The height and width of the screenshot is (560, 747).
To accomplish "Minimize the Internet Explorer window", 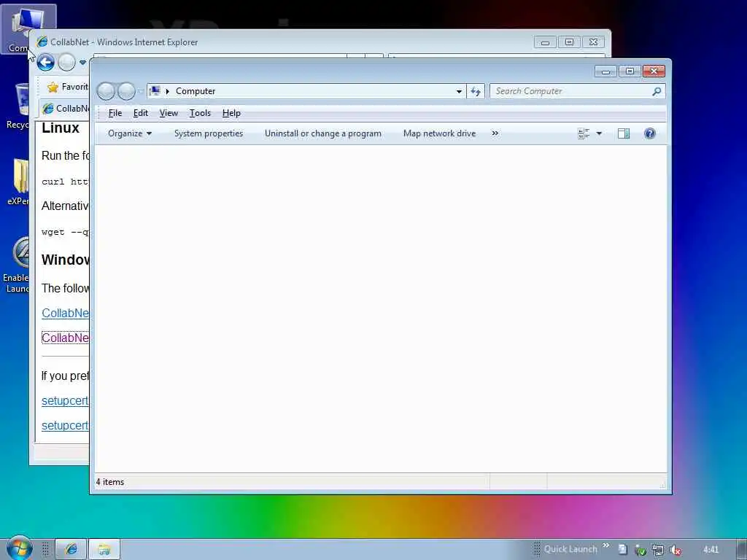I will pos(545,42).
